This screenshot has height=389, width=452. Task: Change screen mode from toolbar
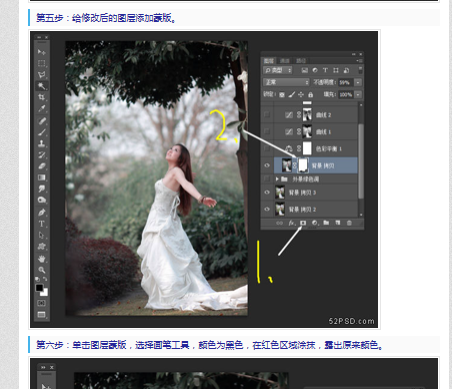tap(41, 314)
